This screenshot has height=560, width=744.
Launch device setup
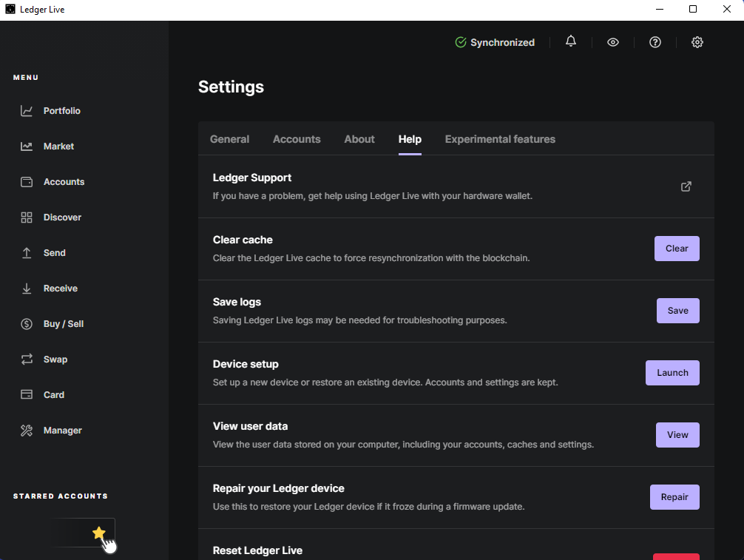point(672,373)
